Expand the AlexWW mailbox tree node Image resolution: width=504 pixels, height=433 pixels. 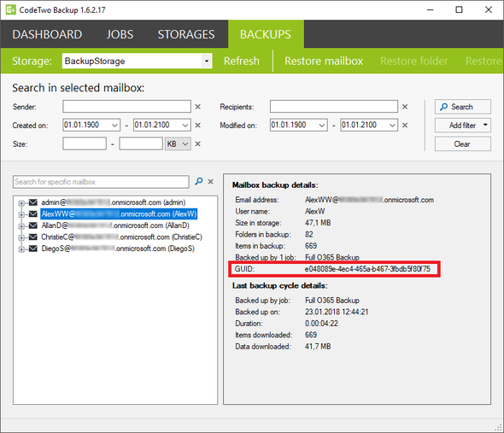point(21,214)
